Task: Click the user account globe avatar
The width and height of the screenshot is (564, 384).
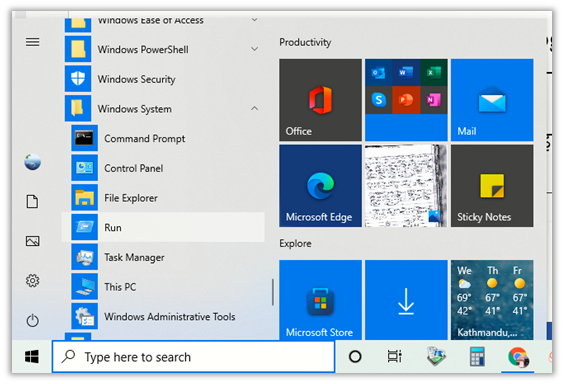Action: click(32, 162)
